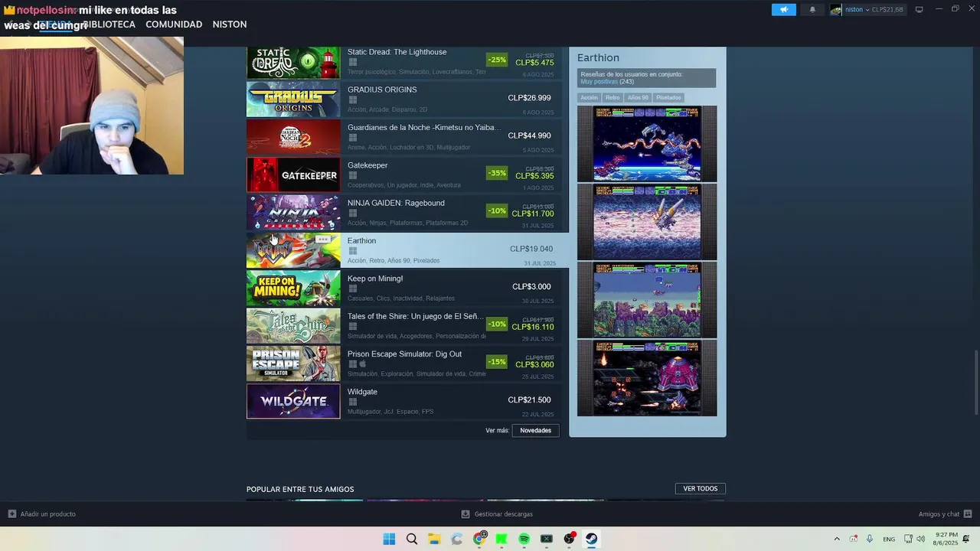Click Añadir un producto

tap(42, 514)
